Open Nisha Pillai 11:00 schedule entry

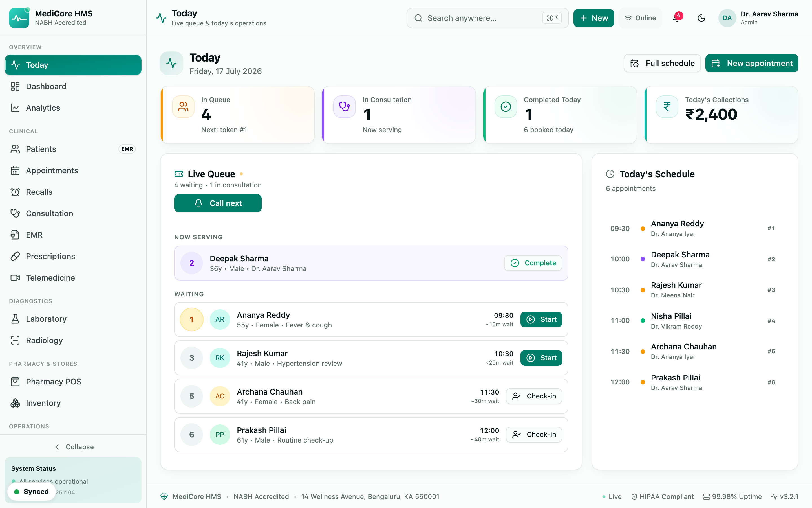click(694, 321)
